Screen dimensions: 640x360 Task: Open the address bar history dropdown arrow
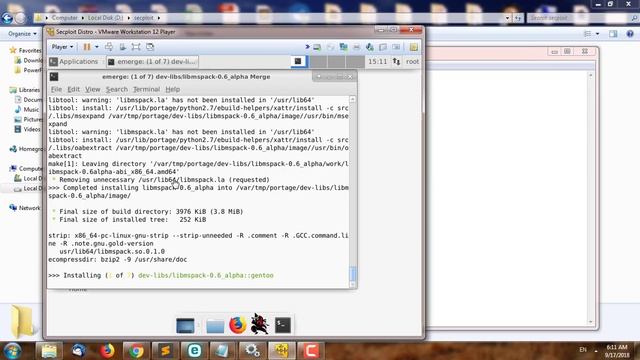[507, 18]
